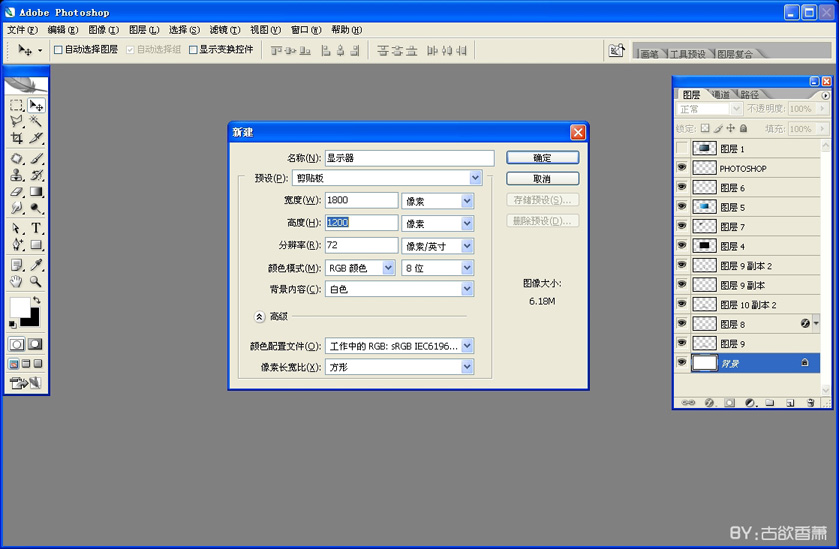The height and width of the screenshot is (549, 839).
Task: Collapse the 高级 advanced section
Action: [259, 317]
